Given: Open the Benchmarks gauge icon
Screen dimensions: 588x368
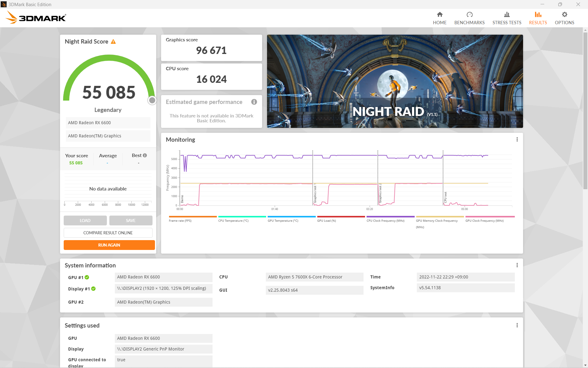Looking at the screenshot, I should (469, 14).
